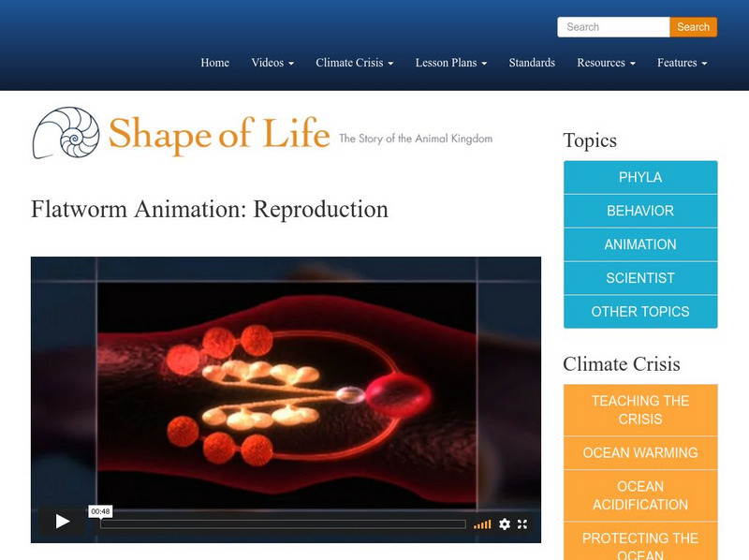Screen dimensions: 749x560
Task: Click the Climate Crisis sidebar heading
Action: [x=622, y=363]
